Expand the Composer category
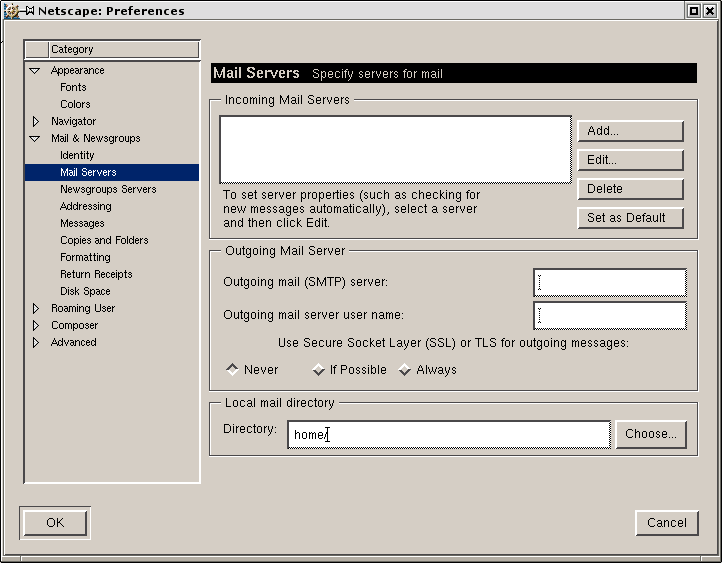Screen dimensions: 722x563 tap(35, 326)
